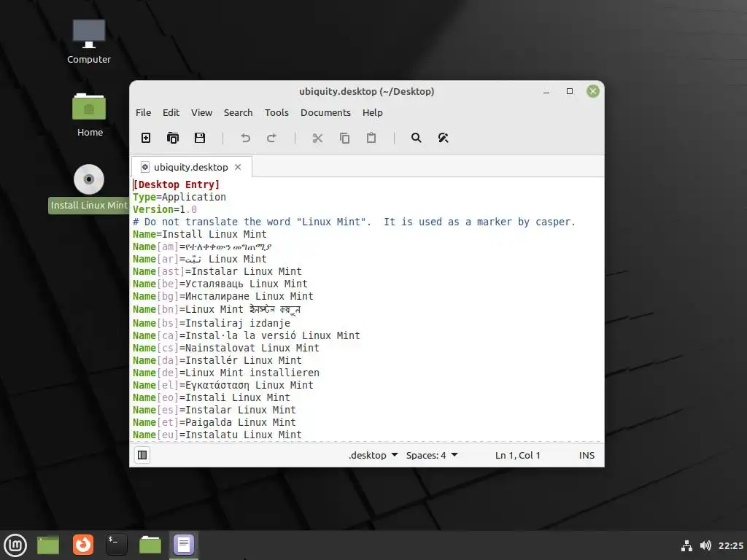Viewport: 747px width, 560px height.
Task: Toggle the INS insert mode indicator
Action: tap(587, 455)
